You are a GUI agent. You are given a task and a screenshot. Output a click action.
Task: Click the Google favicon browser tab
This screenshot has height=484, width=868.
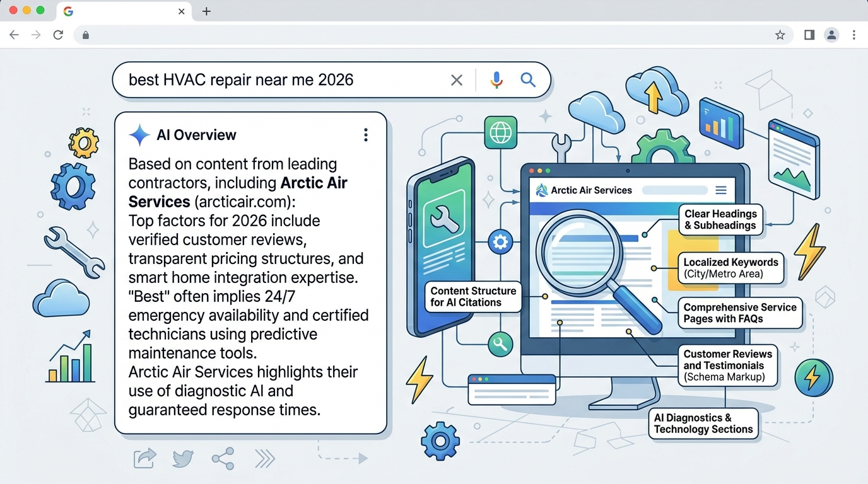tap(68, 11)
